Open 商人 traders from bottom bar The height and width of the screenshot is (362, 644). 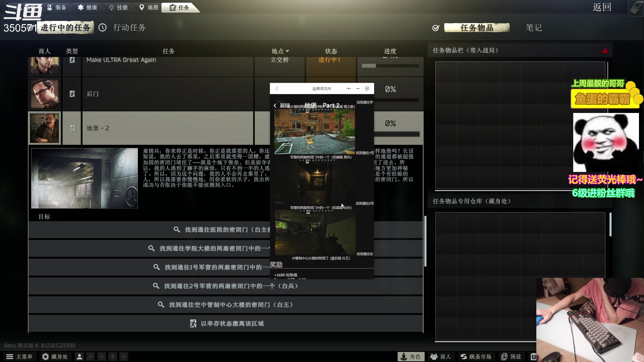pos(441,357)
